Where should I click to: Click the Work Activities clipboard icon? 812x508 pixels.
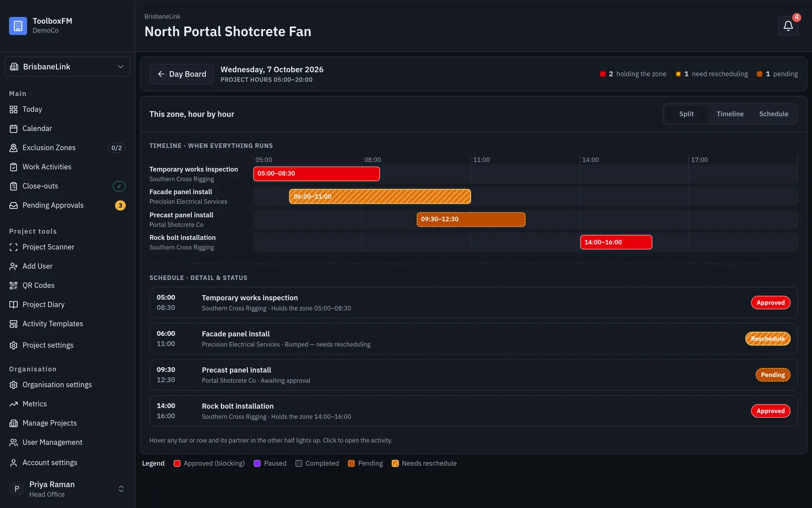pos(14,167)
